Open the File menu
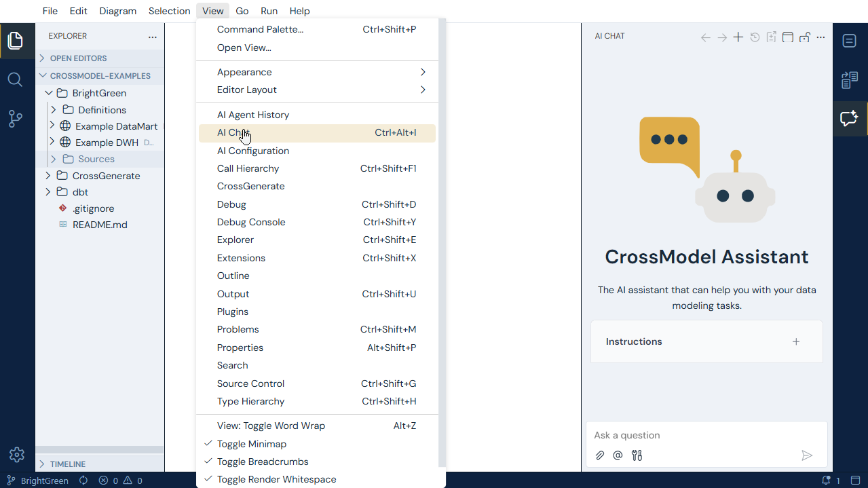The image size is (868, 488). [50, 11]
